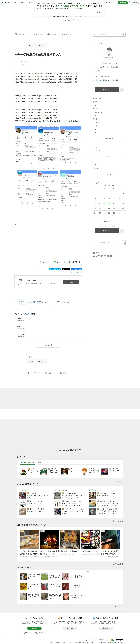
Task: Close the cookie notice with とじる
Action: click(100, 12)
